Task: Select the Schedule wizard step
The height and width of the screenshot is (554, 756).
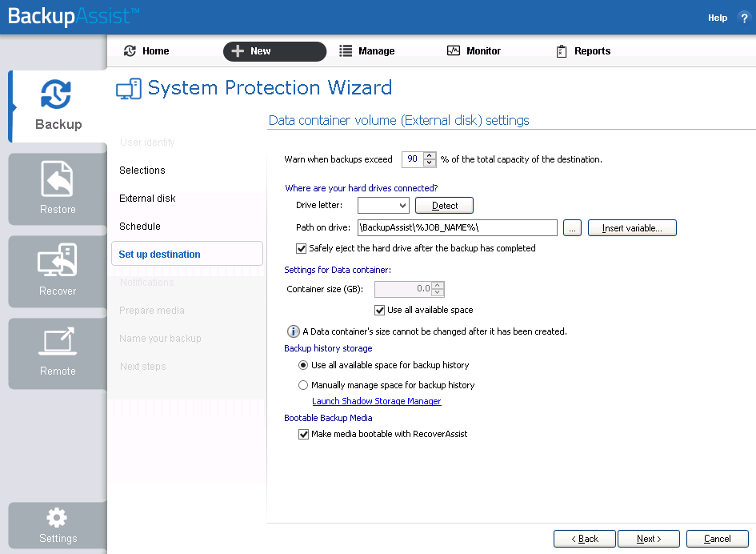Action: pos(140,227)
